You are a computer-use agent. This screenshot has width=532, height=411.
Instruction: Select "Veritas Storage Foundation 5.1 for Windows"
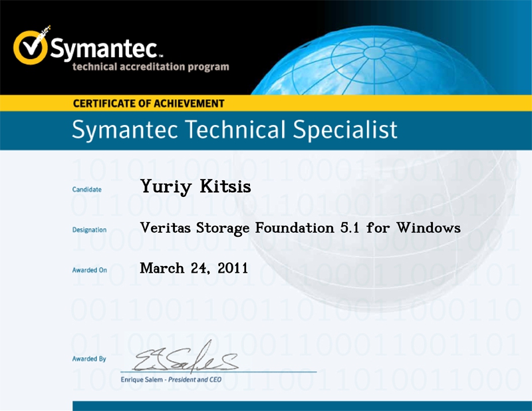point(301,228)
